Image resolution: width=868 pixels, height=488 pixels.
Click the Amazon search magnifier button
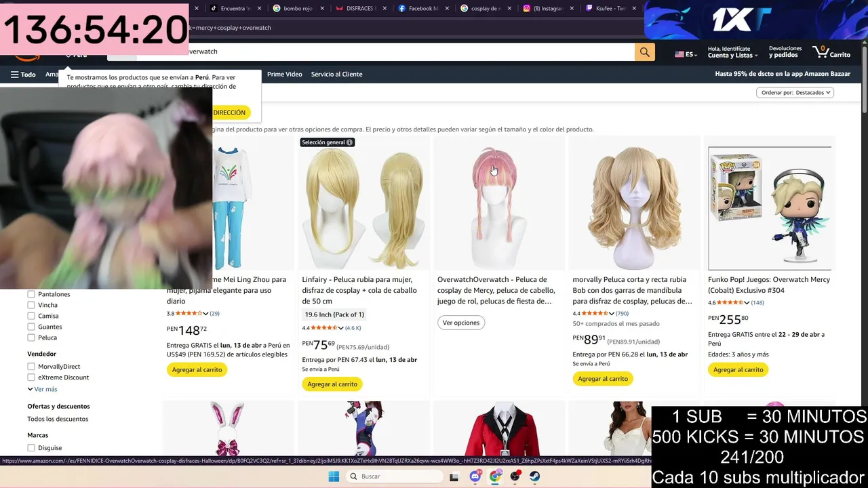[x=644, y=52]
